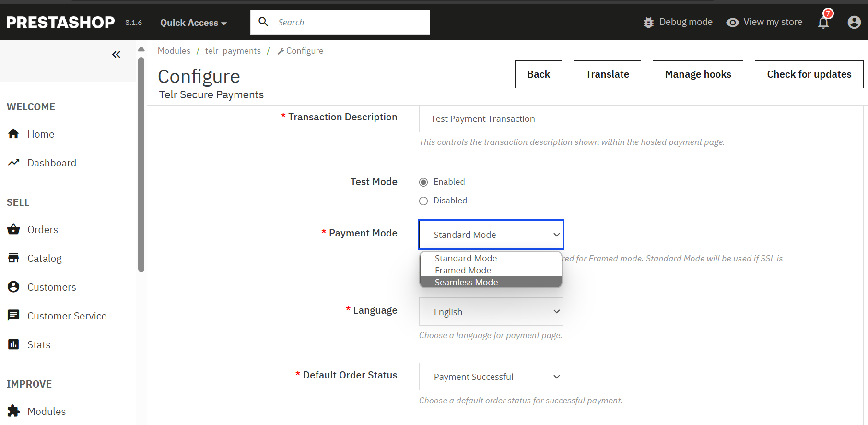This screenshot has height=425, width=868.
Task: Open Customer Service in the sidebar
Action: [67, 316]
